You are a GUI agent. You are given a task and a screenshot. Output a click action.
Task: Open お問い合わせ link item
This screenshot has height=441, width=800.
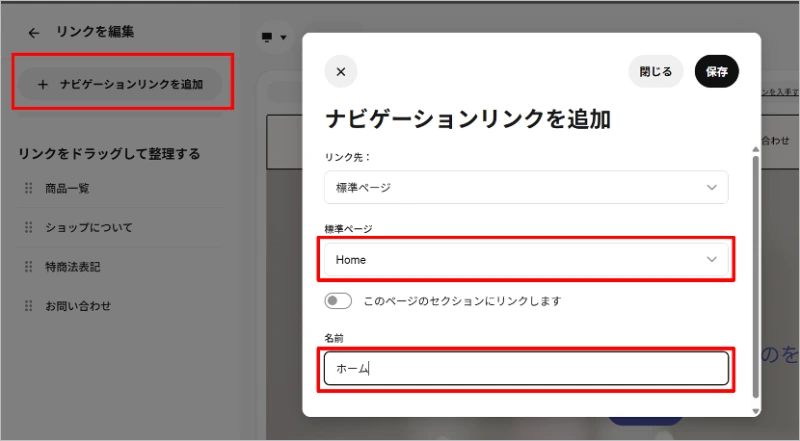point(78,306)
